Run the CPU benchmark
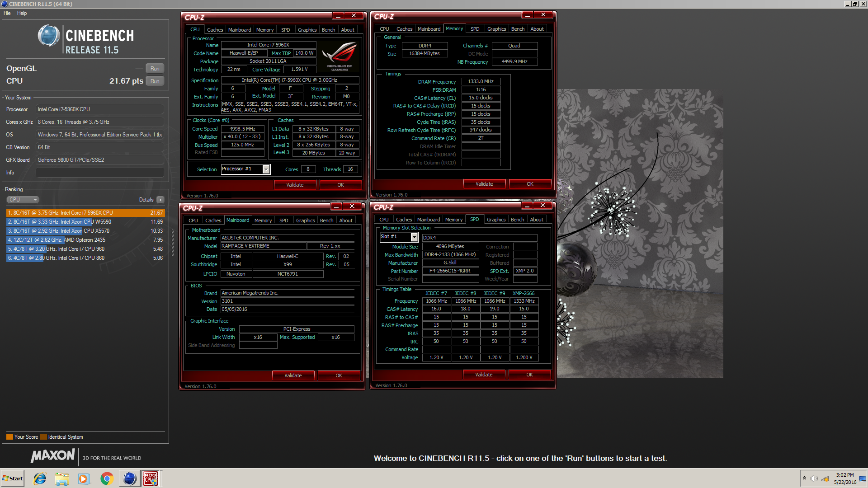The width and height of the screenshot is (868, 488). [x=155, y=81]
